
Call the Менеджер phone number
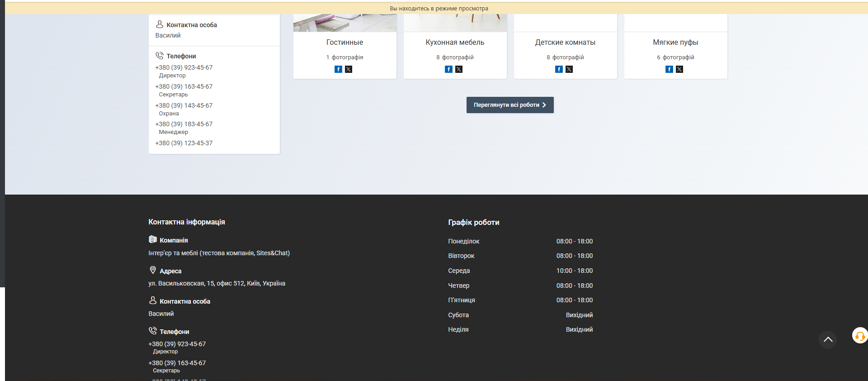point(184,124)
